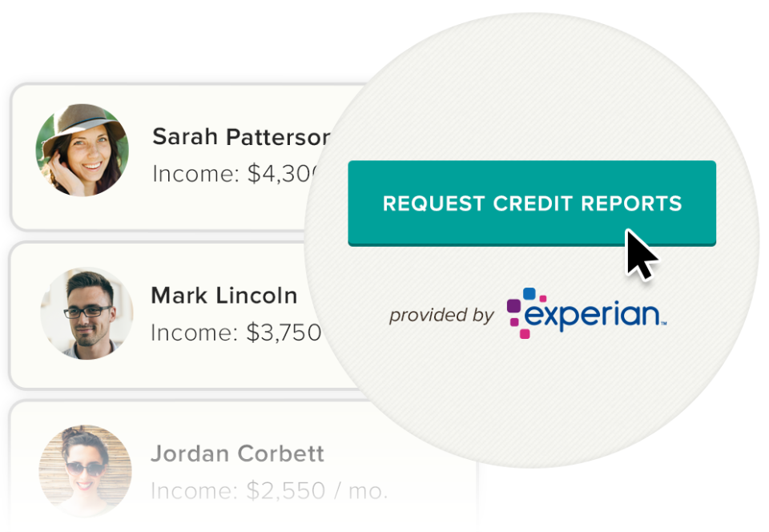769x532 pixels.
Task: Click the "provided by" label
Action: click(x=441, y=316)
